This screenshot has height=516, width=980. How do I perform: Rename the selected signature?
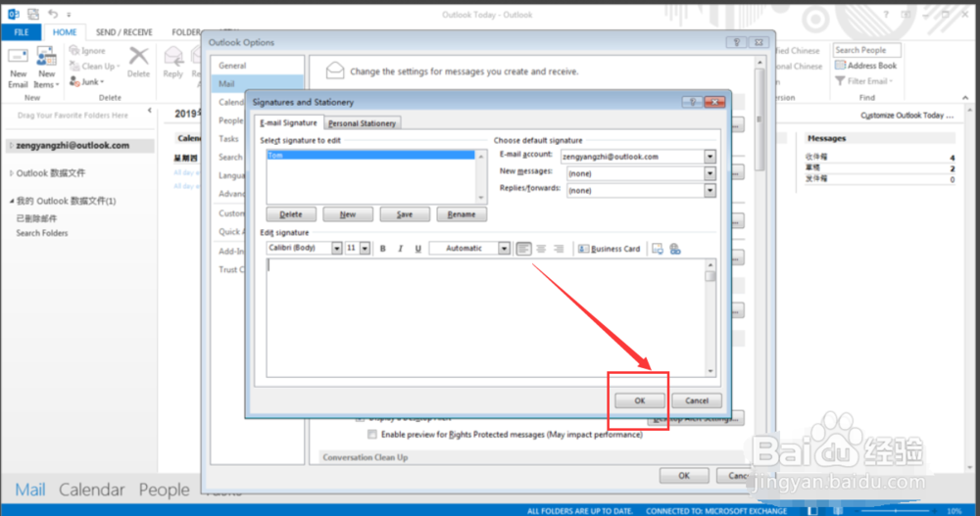coord(462,214)
